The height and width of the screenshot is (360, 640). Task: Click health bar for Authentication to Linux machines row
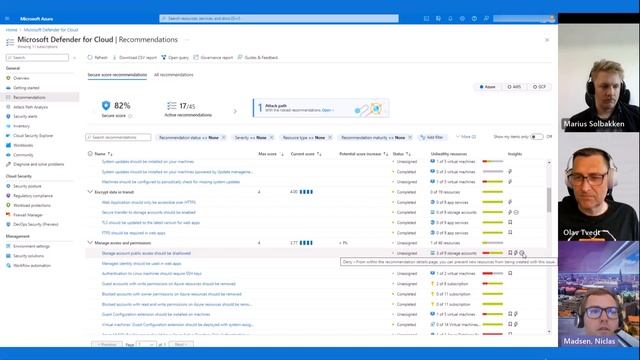tap(493, 273)
